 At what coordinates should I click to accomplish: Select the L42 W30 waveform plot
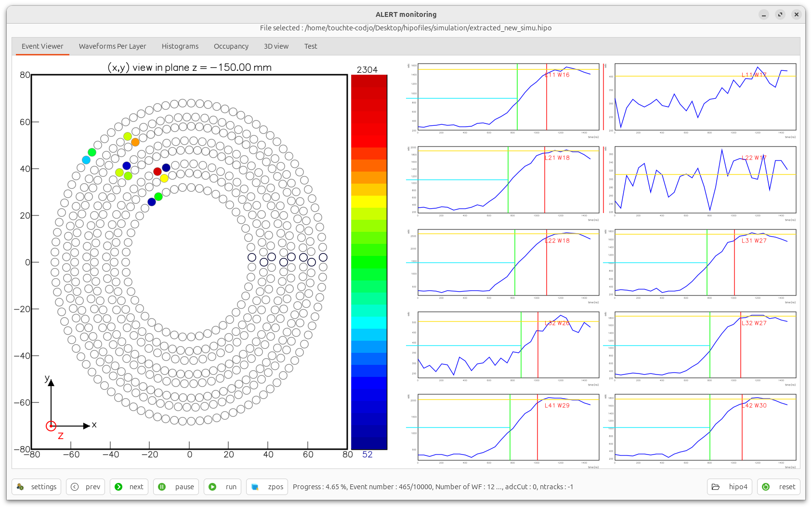706,427
